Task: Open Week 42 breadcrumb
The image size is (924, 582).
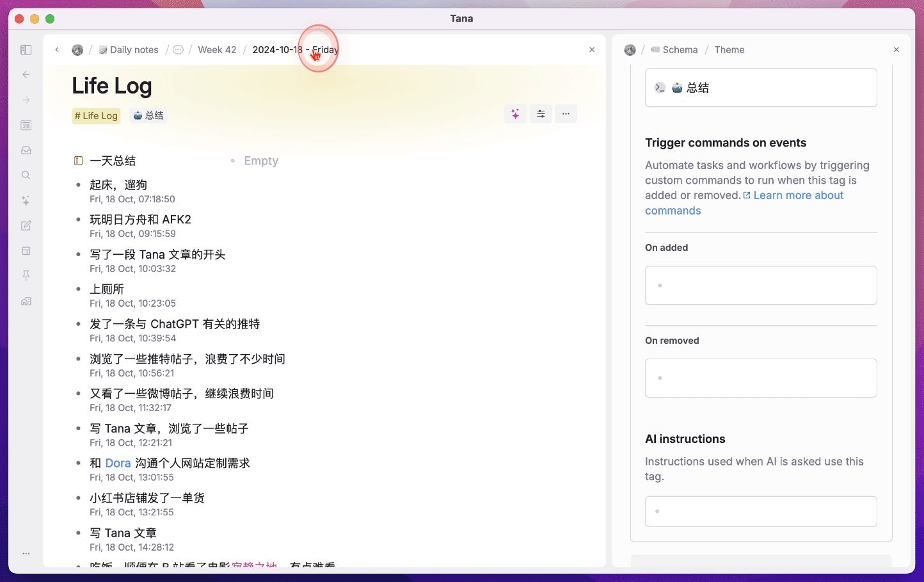Action: [x=217, y=50]
